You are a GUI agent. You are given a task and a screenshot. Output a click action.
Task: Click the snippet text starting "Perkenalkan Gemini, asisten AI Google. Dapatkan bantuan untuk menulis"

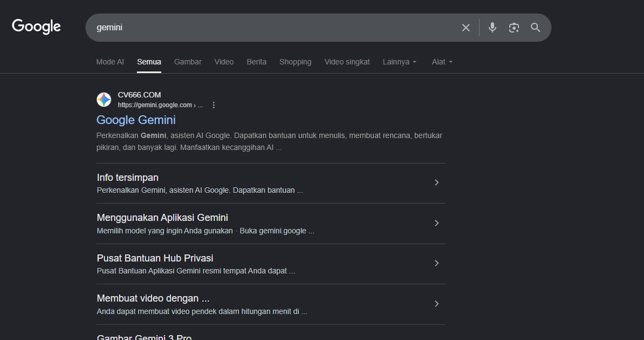pyautogui.click(x=269, y=141)
